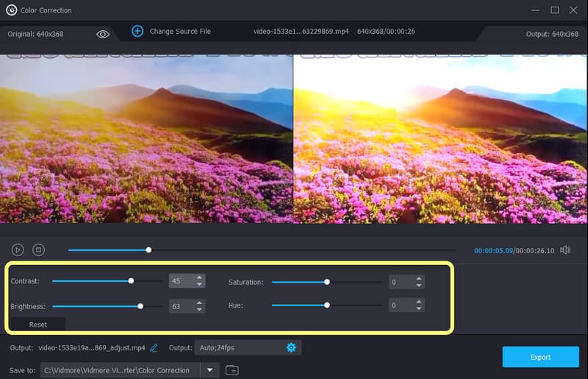Click the Auto;24fps output format field
Viewport: 588px width, 379px height.
pos(239,347)
